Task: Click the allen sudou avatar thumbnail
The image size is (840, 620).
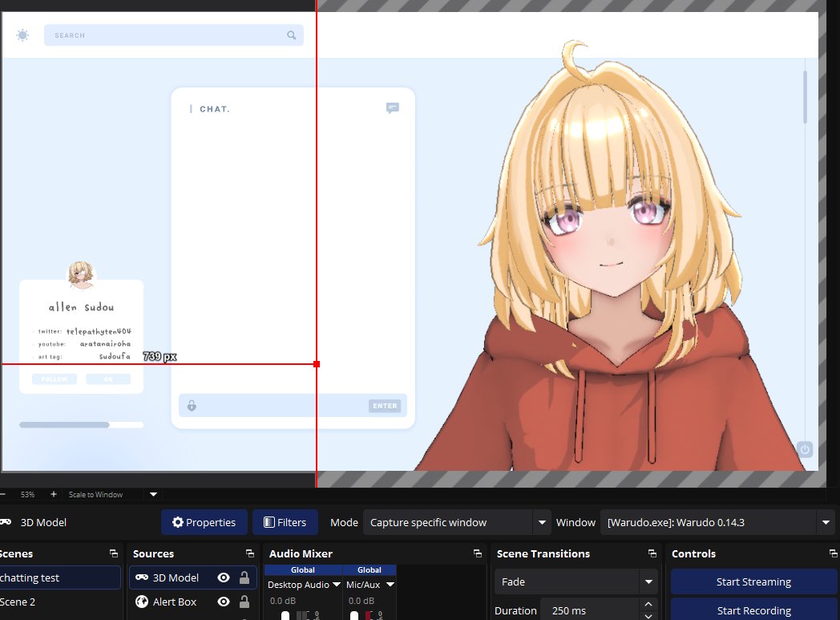Action: click(81, 274)
